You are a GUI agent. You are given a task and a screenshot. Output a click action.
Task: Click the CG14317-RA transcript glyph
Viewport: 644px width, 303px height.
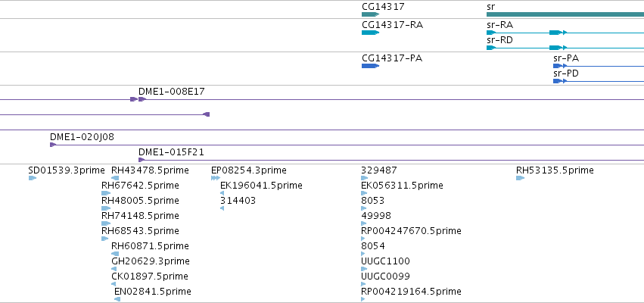[x=370, y=33]
